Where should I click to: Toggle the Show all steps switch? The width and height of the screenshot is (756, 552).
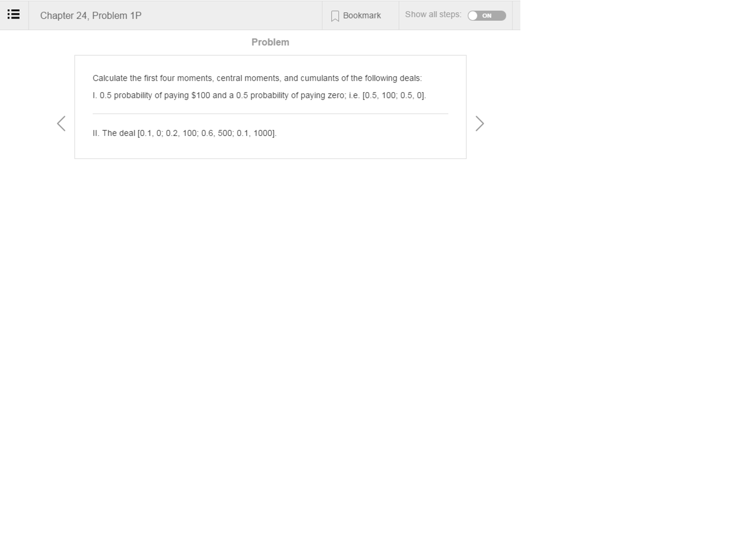(487, 16)
